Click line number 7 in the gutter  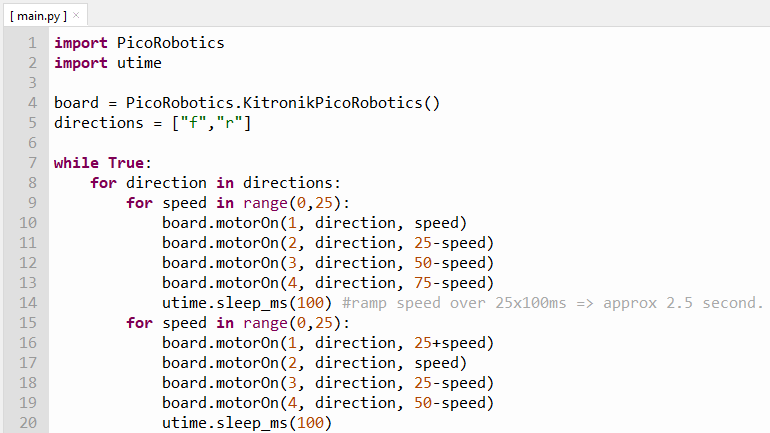[x=32, y=163]
